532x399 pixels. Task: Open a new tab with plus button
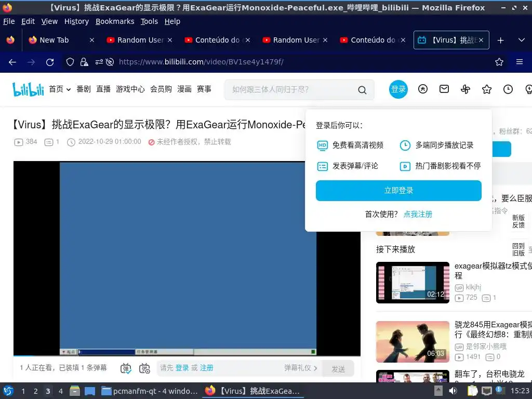point(500,41)
